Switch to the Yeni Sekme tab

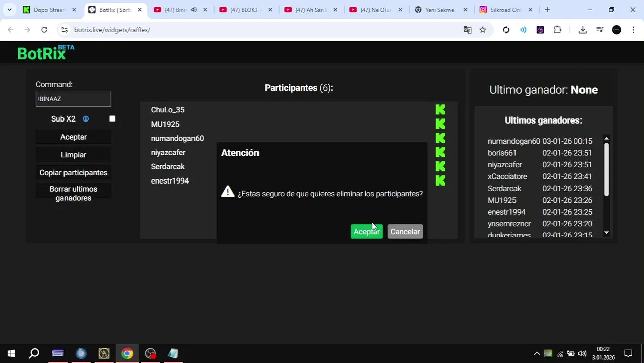click(440, 10)
